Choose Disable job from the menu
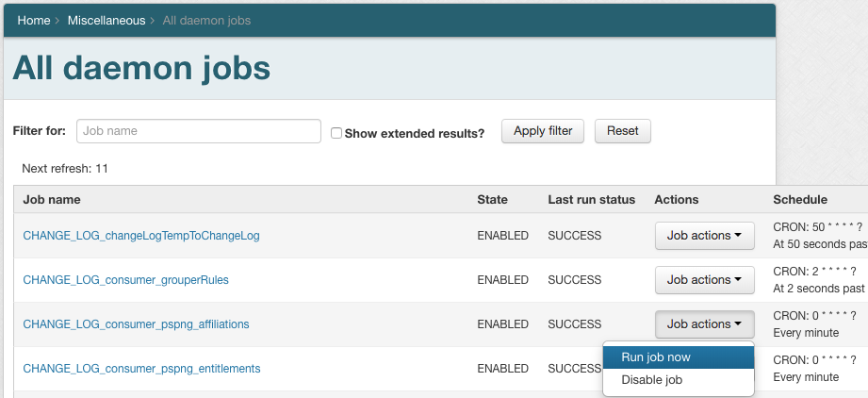This screenshot has height=398, width=868. [651, 380]
